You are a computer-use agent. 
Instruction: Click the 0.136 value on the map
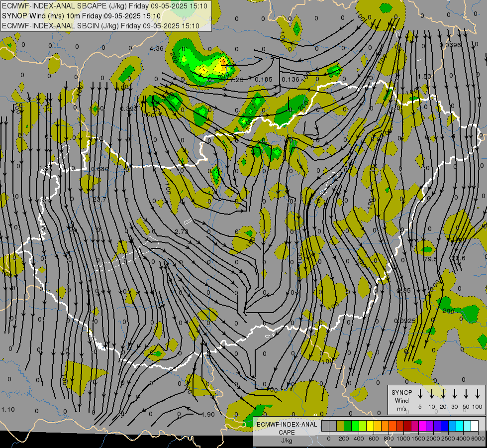coord(291,80)
